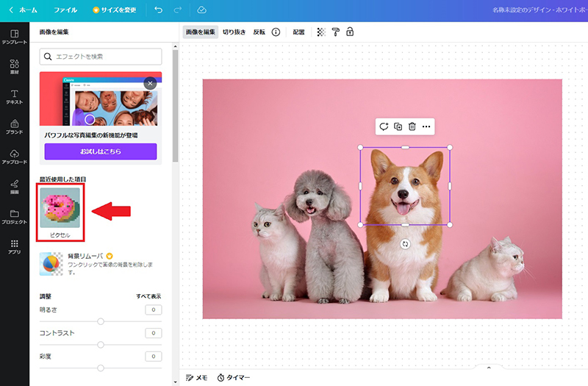Click the transparency checkerboard icon
588x386 pixels.
click(321, 32)
